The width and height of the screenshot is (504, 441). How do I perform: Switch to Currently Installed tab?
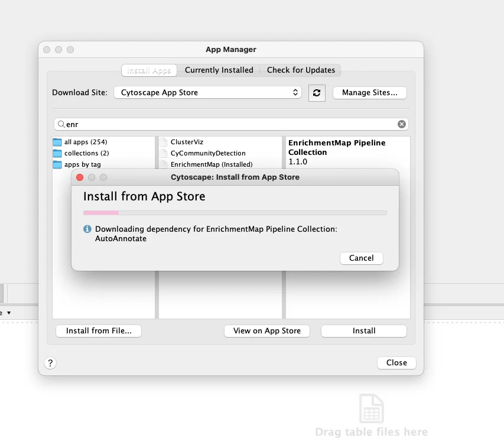219,70
